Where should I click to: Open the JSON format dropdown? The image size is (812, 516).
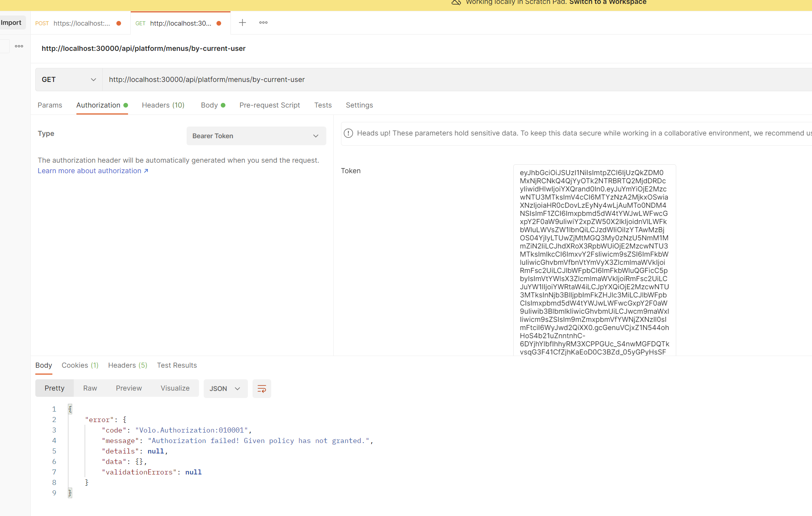[225, 389]
